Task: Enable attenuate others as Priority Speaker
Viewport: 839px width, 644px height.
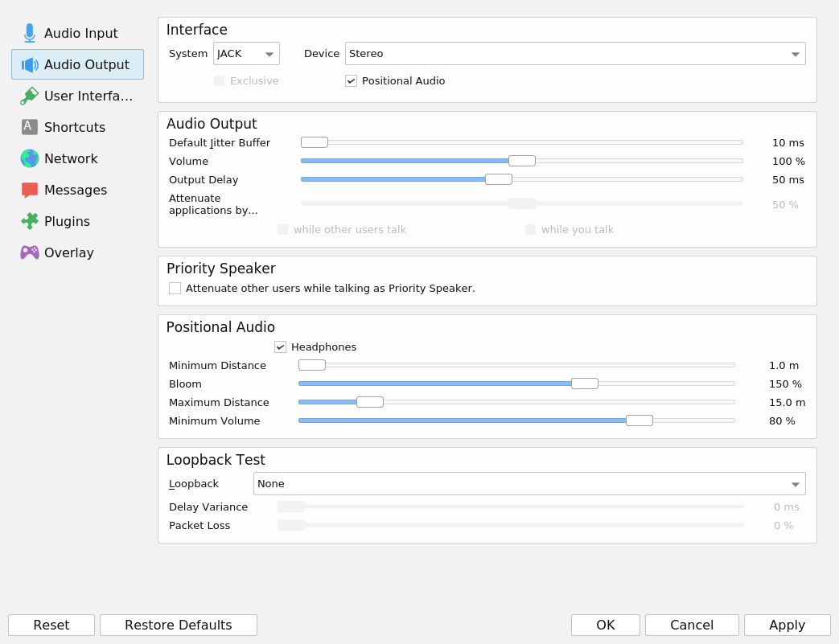Action: (175, 289)
